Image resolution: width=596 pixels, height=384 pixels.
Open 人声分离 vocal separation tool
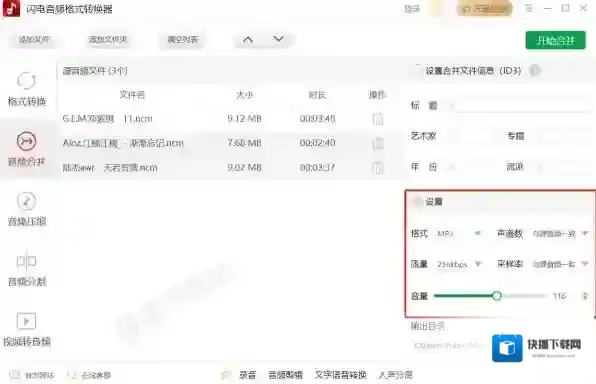[x=395, y=375]
